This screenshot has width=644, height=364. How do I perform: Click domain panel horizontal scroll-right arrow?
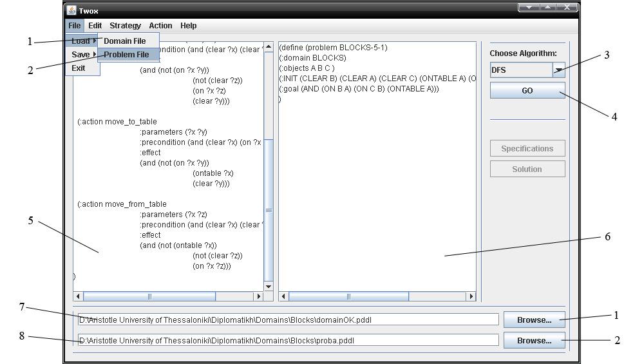click(258, 296)
